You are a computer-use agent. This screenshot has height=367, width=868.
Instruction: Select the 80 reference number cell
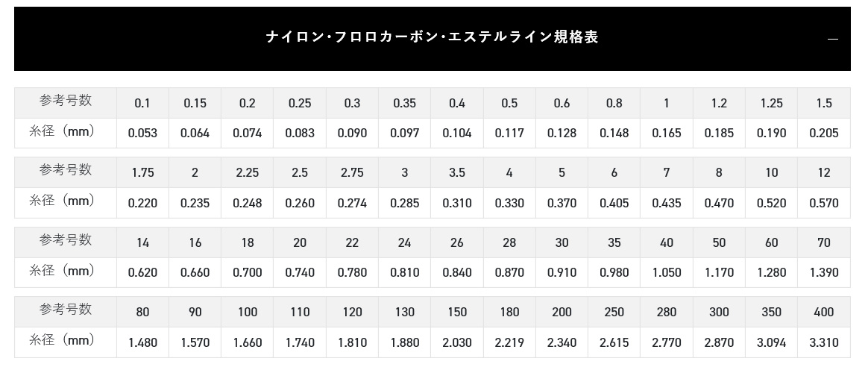click(x=142, y=313)
